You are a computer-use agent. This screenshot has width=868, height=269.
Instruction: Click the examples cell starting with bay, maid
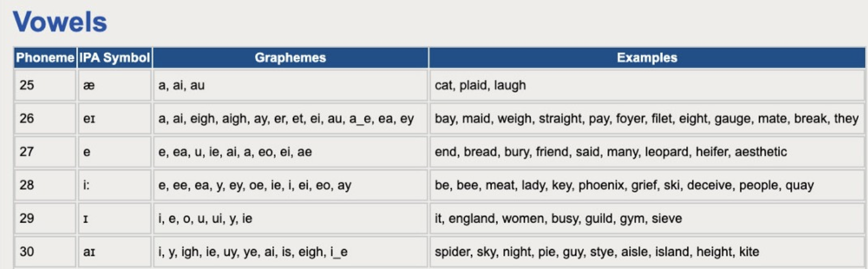[x=646, y=118]
